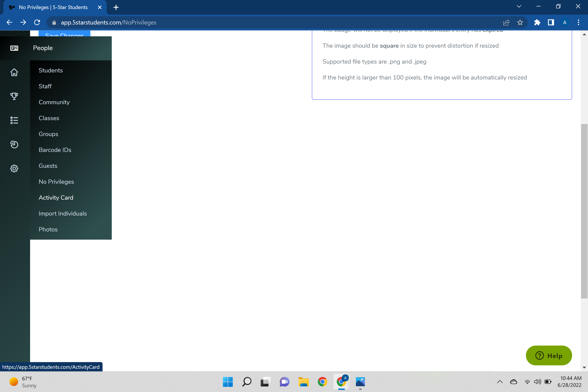Open the tab search chevron
Image resolution: width=588 pixels, height=392 pixels.
[519, 6]
